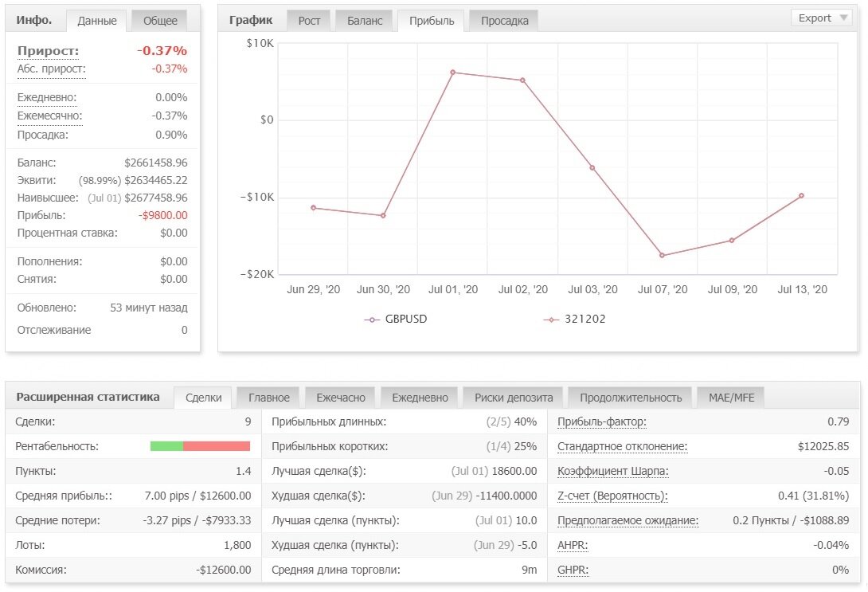Open the Export dropdown
868x592 pixels.
(823, 18)
